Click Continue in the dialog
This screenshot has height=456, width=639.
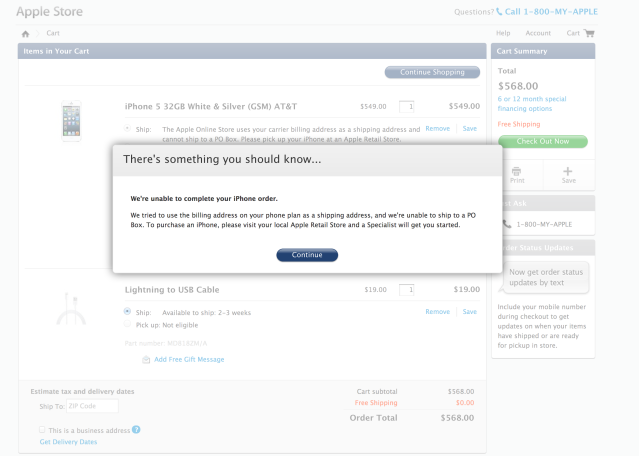(x=307, y=255)
